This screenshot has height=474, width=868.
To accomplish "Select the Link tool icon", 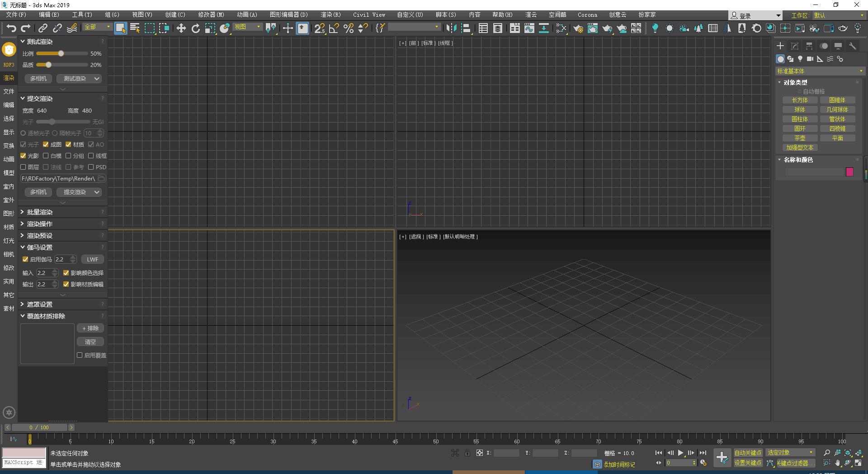I will point(42,28).
